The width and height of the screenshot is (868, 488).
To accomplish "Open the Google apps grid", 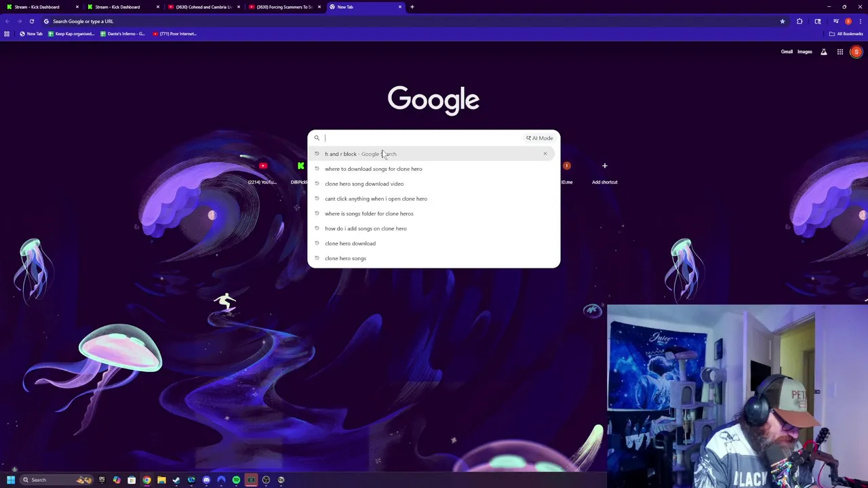I will point(840,52).
